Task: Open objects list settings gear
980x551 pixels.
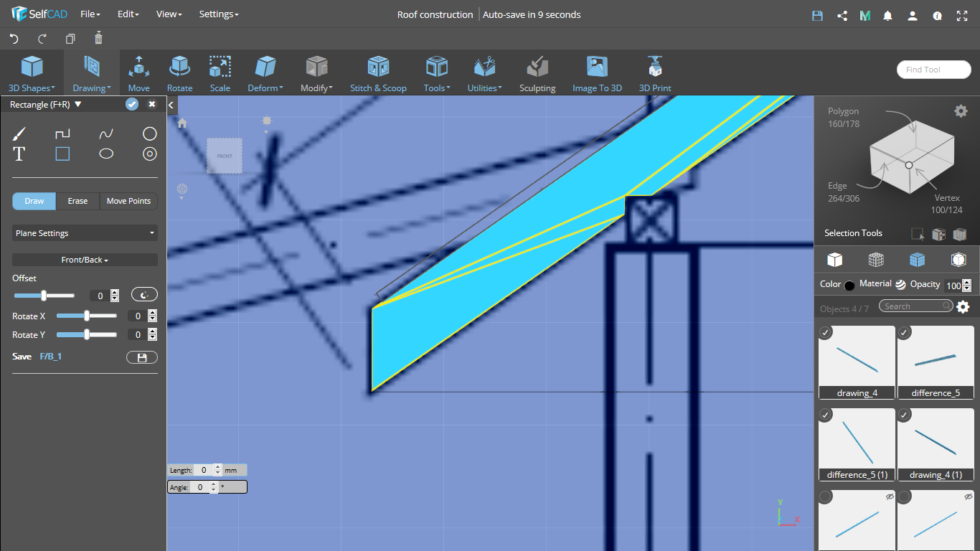Action: pos(963,307)
